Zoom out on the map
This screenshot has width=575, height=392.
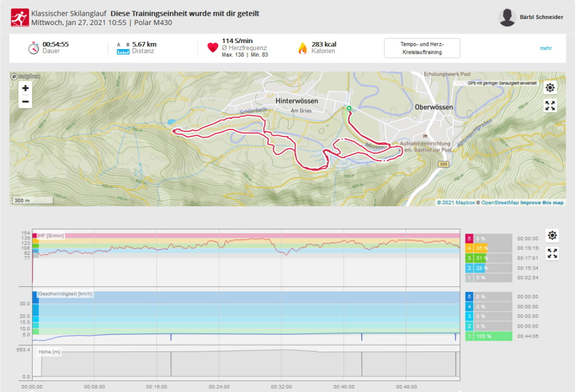pos(26,102)
